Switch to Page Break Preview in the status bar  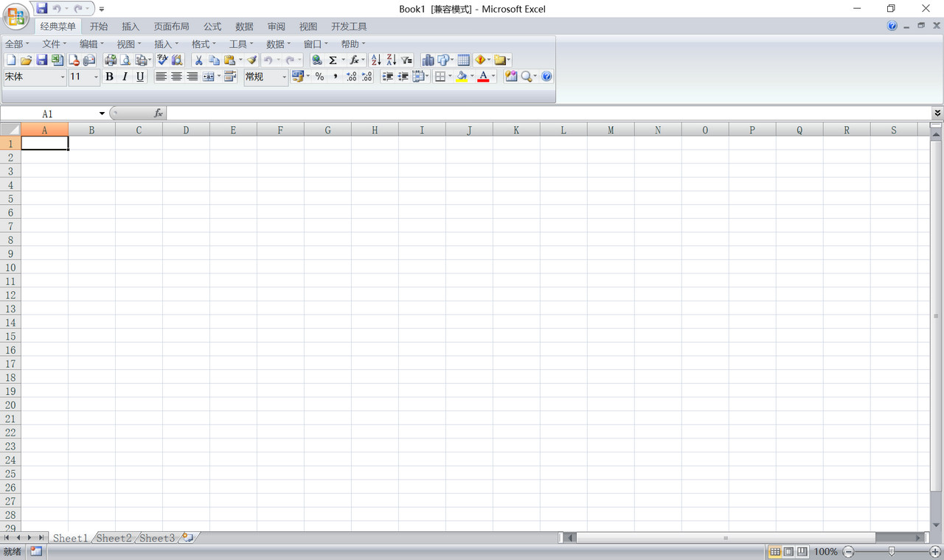point(802,552)
